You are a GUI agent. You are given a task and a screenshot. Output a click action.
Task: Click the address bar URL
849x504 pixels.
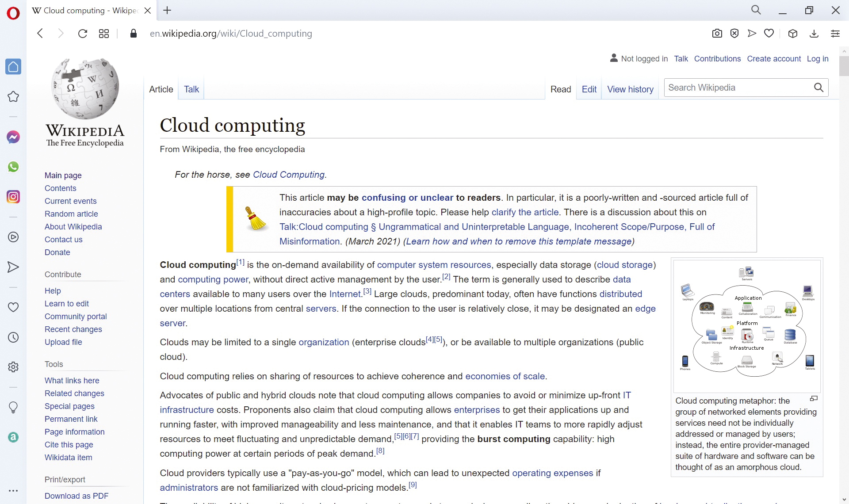[231, 34]
